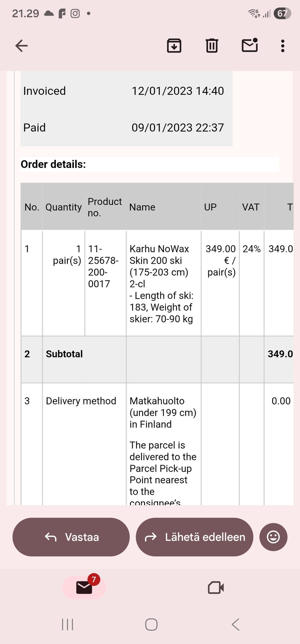Tap the Matkahuolto delivery method text
Viewport: 300px width, 644px height.
click(162, 412)
